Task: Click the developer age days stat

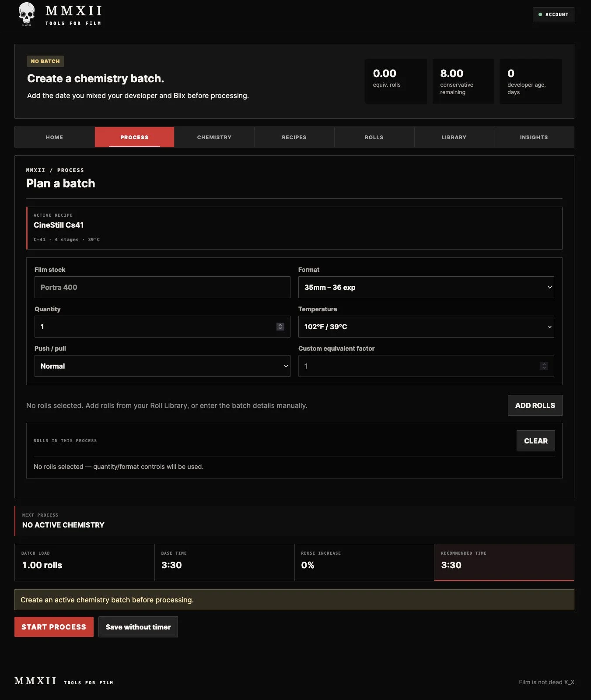Action: coord(531,81)
